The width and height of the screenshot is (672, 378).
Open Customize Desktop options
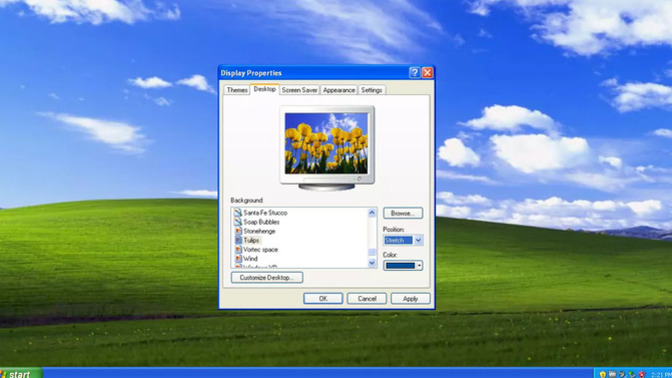point(267,277)
